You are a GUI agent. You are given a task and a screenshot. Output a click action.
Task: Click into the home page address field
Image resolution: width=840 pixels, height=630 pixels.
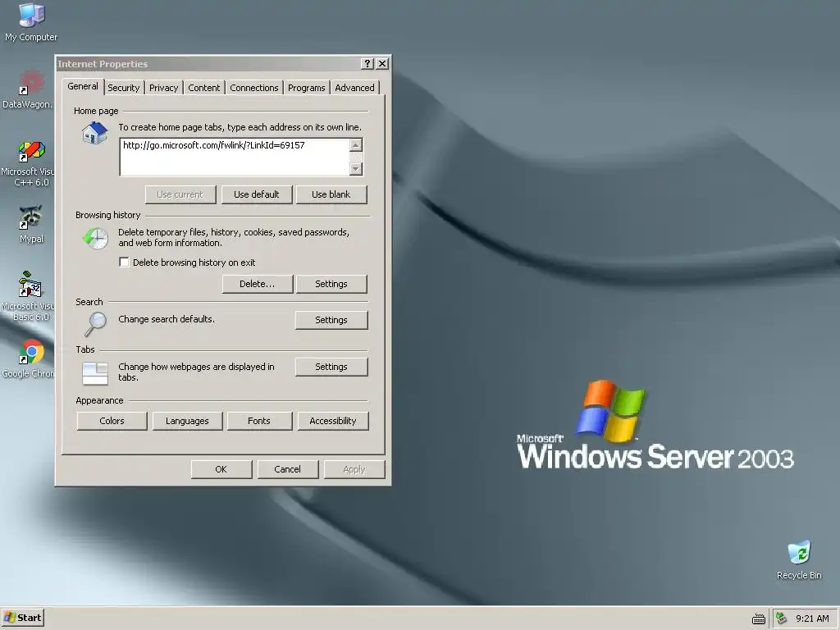tap(234, 157)
